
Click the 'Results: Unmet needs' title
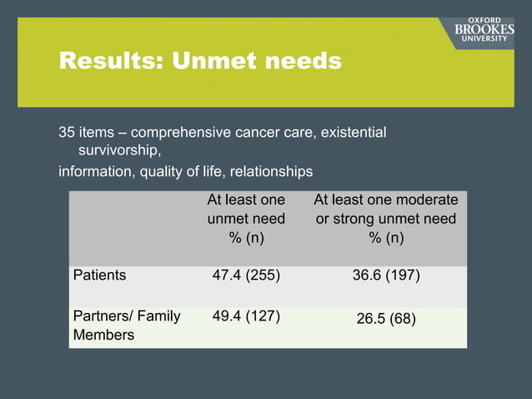pyautogui.click(x=200, y=61)
